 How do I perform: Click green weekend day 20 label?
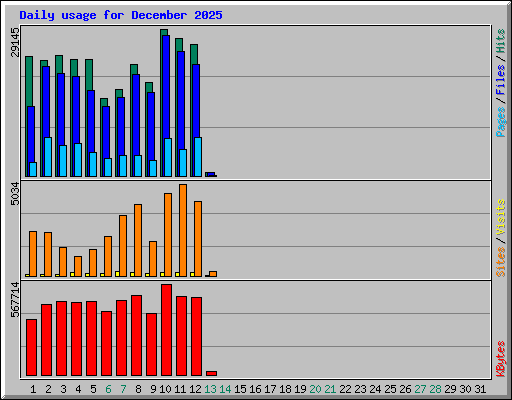(315, 389)
